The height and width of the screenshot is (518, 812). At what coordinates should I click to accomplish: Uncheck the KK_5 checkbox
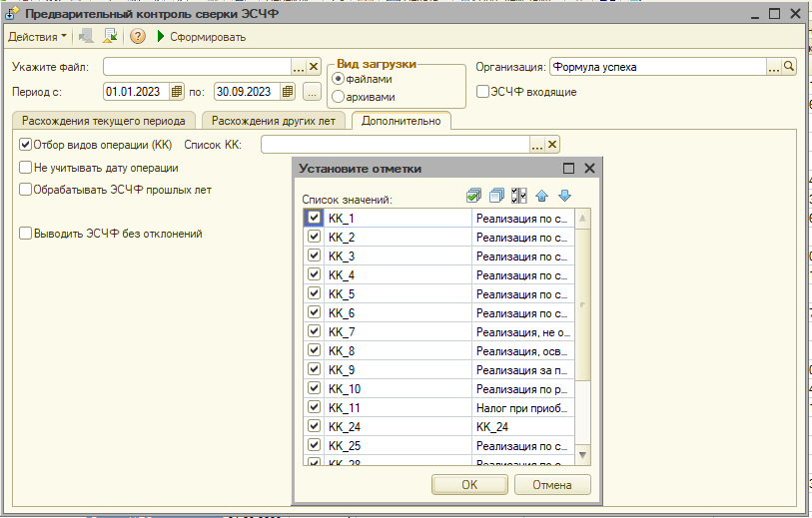point(315,294)
